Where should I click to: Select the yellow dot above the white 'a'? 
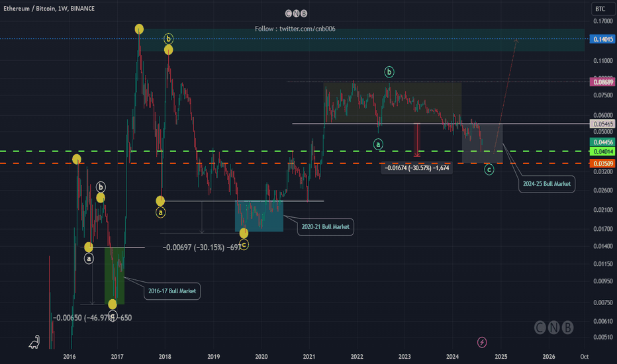89,247
